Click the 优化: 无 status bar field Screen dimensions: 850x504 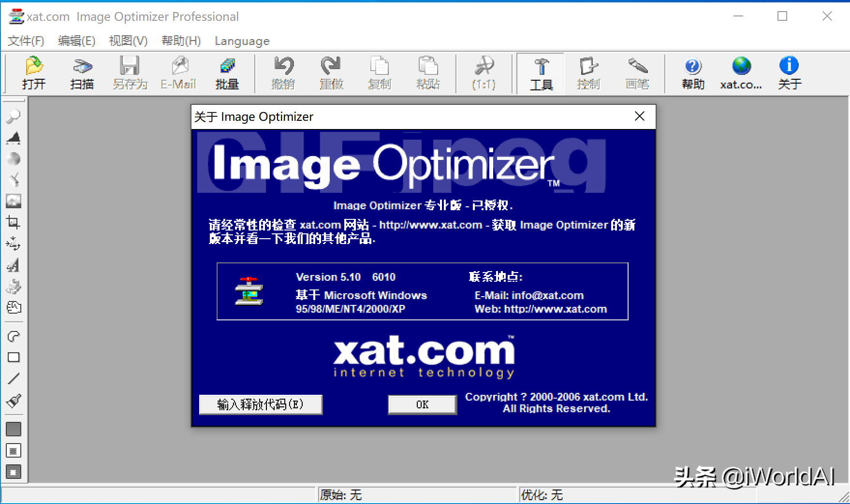[637, 495]
